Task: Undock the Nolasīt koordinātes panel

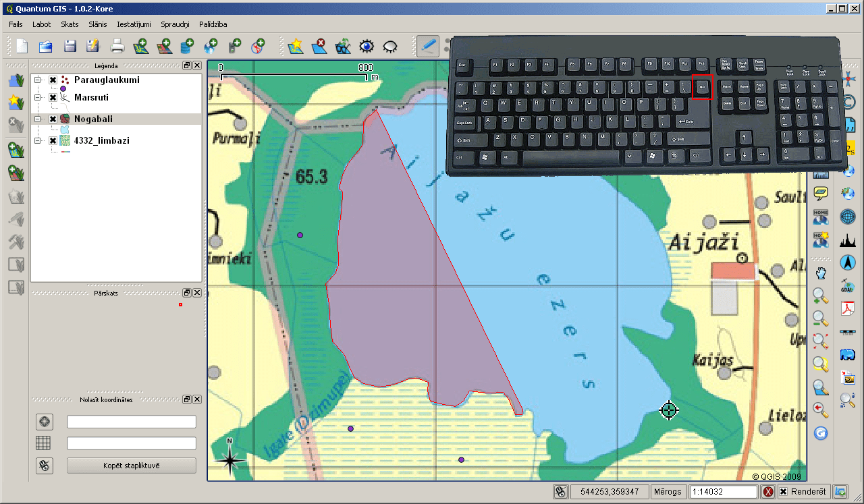Action: pos(187,399)
